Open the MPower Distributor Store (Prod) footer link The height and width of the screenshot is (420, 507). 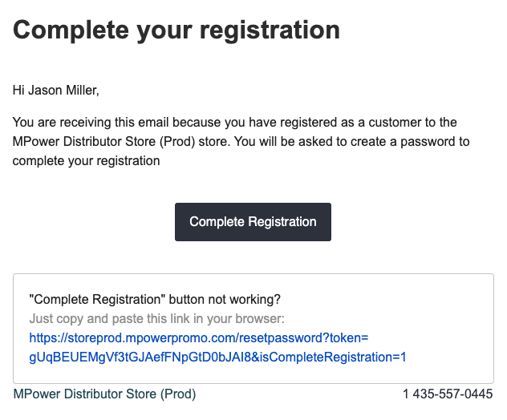click(104, 394)
